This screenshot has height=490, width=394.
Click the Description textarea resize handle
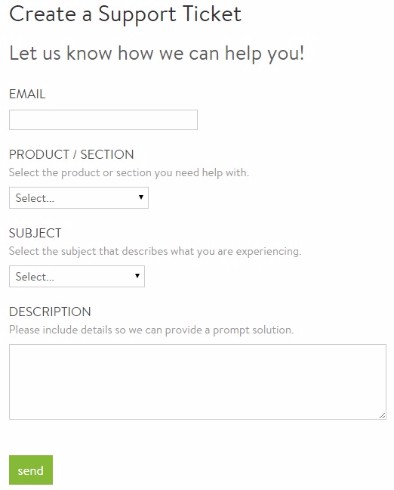[x=382, y=415]
